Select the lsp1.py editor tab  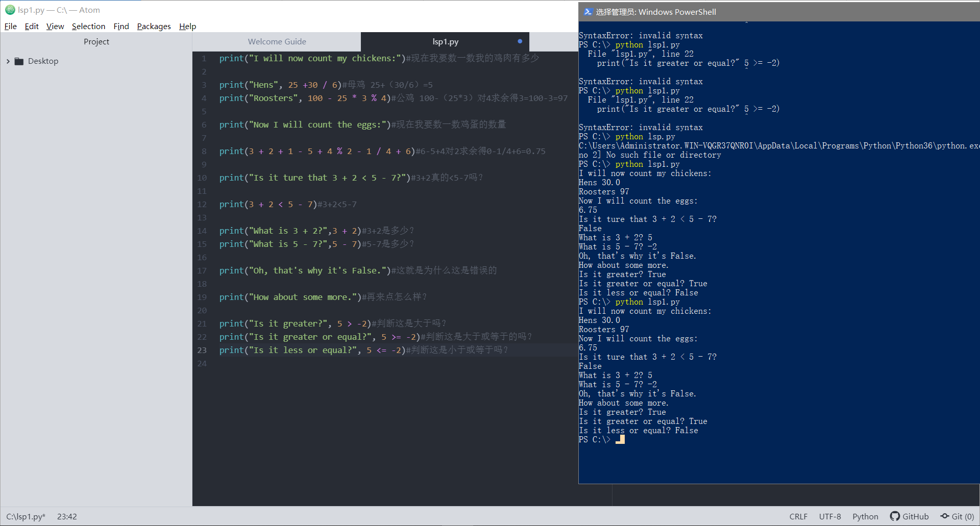(445, 42)
